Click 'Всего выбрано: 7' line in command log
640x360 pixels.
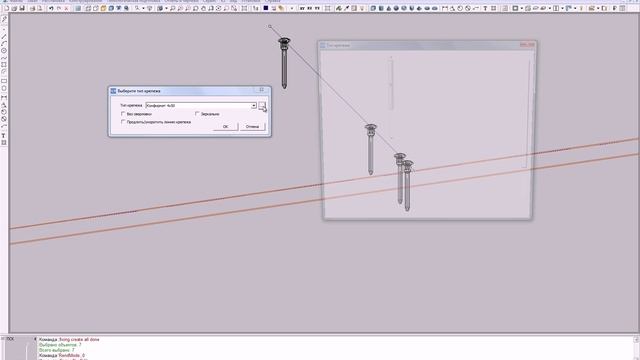56,350
